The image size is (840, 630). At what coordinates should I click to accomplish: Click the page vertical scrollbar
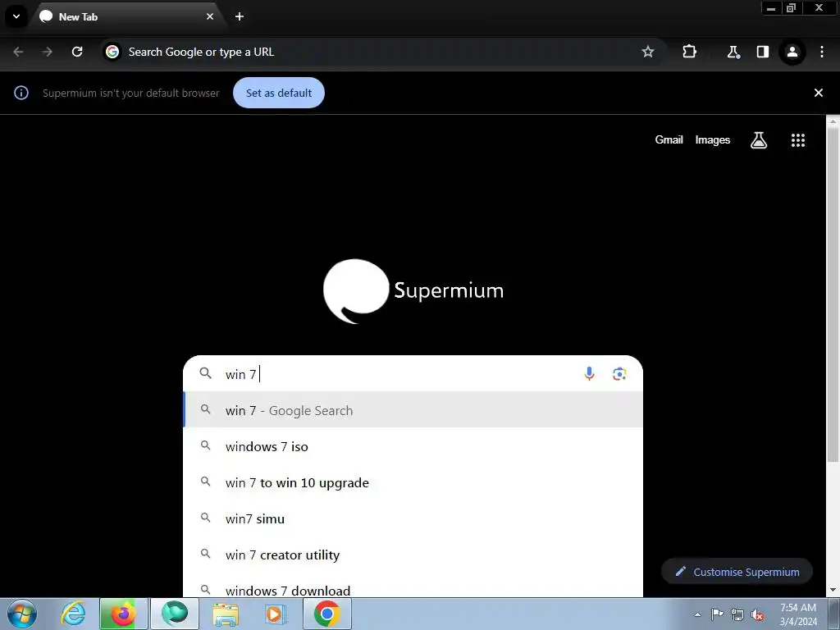[x=833, y=294]
